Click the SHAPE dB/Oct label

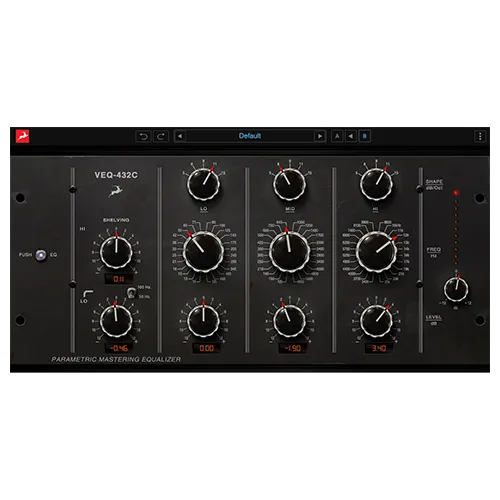pos(434,185)
